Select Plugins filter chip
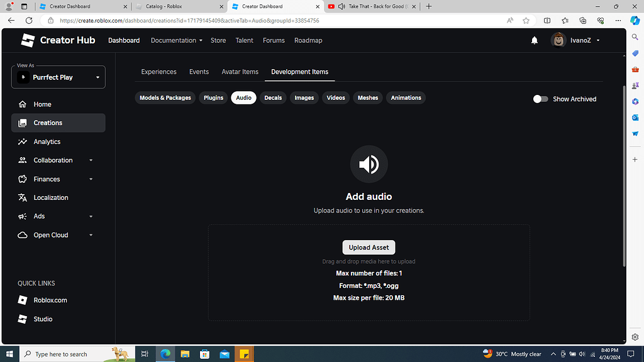644x362 pixels. 214,97
